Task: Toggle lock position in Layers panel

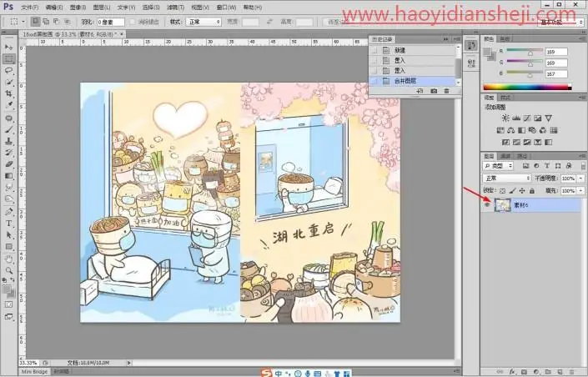Action: 522,190
